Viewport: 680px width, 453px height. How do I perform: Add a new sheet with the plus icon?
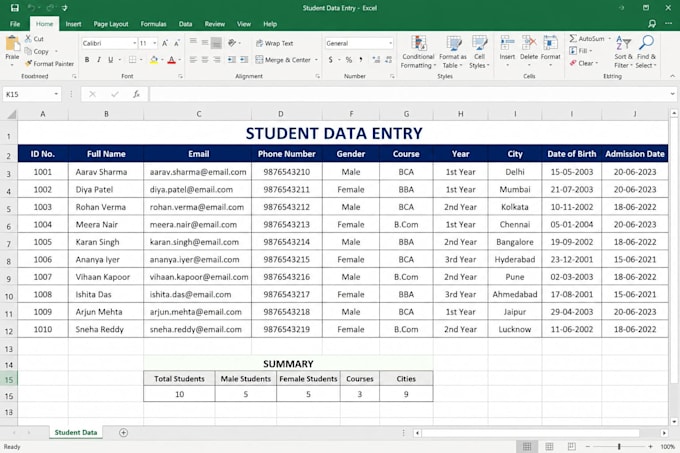(x=123, y=432)
